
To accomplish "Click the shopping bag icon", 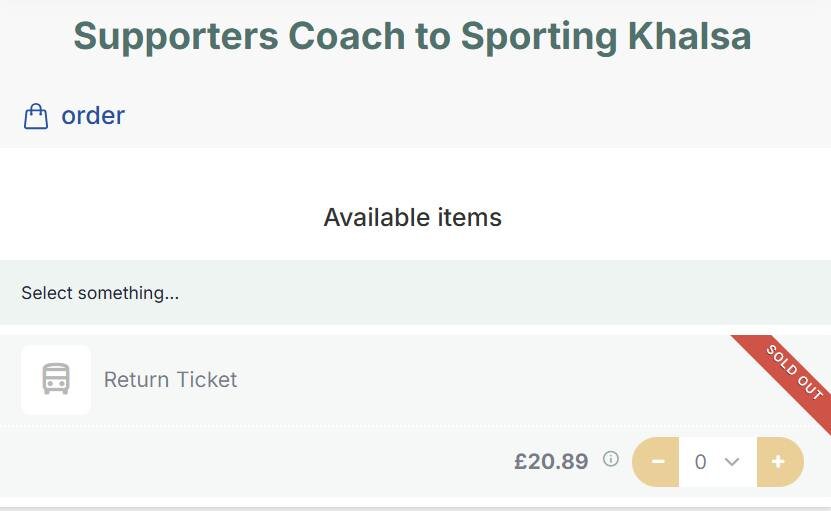I will [x=36, y=117].
